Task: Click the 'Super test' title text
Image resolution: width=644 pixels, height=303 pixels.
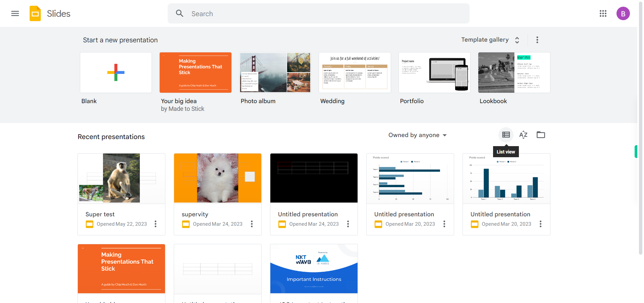Action: [x=100, y=214]
